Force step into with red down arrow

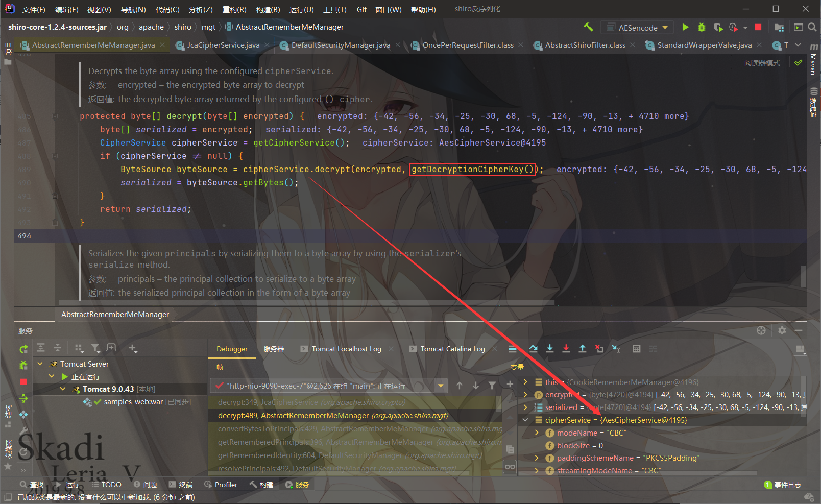click(x=566, y=349)
